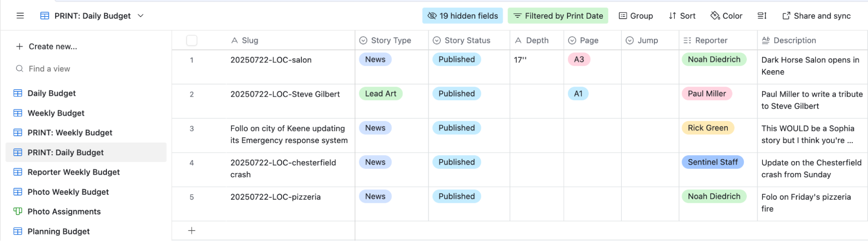Click the row height icon in toolbar

coord(762,16)
